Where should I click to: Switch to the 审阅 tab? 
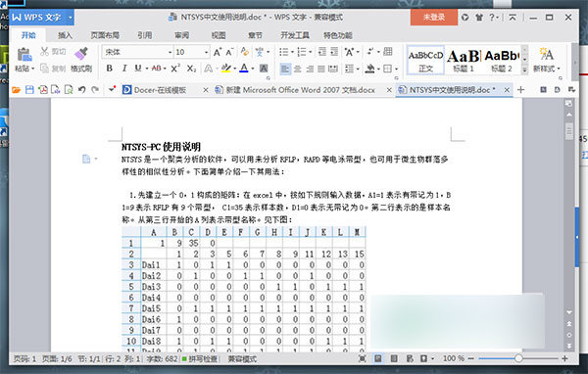181,35
